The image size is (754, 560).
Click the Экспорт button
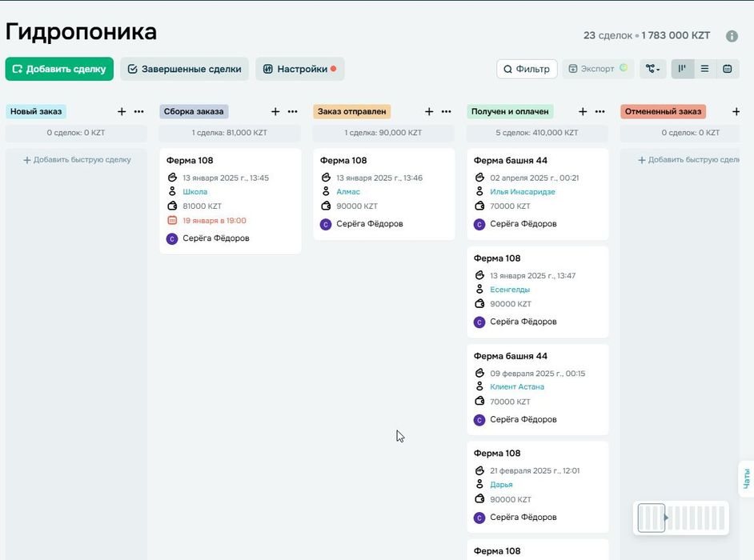point(598,69)
